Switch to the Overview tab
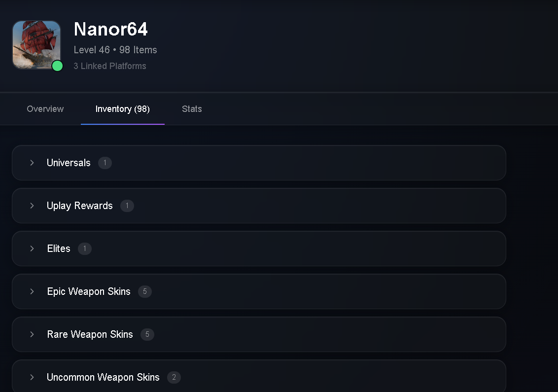 (45, 109)
